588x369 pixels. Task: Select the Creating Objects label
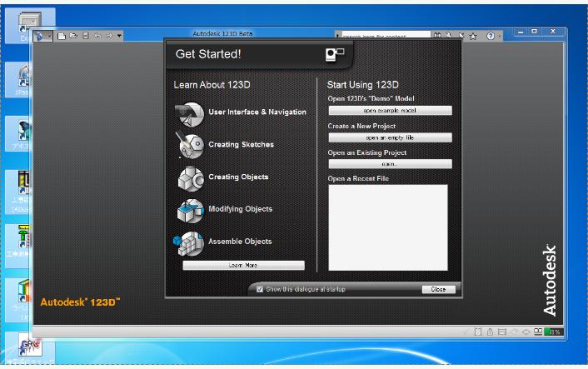click(238, 177)
